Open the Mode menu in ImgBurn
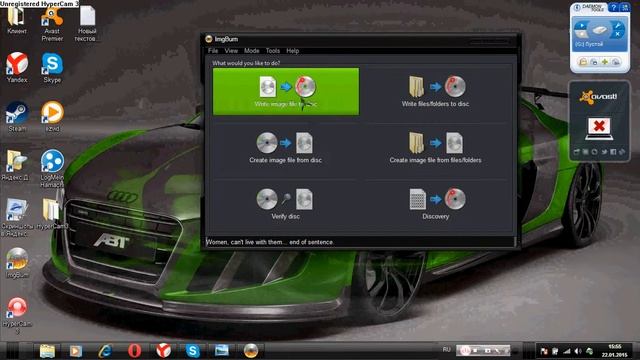This screenshot has width=640, height=360. (251, 51)
